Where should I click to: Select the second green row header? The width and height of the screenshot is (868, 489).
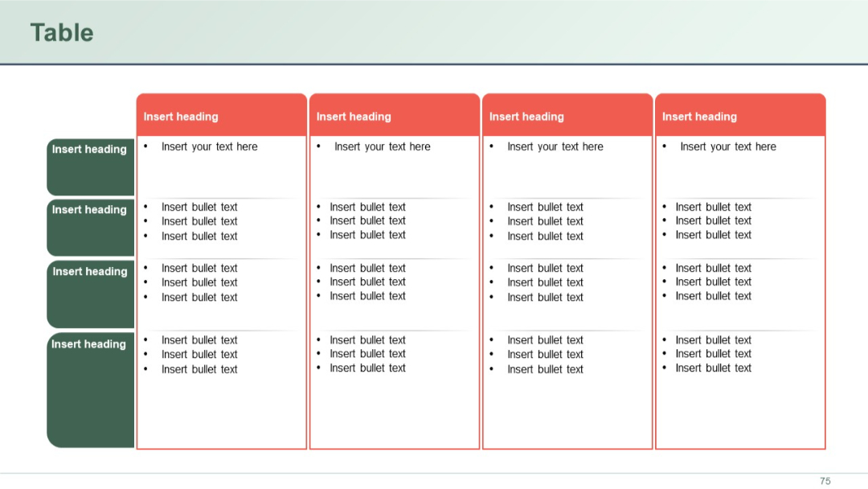tap(89, 210)
